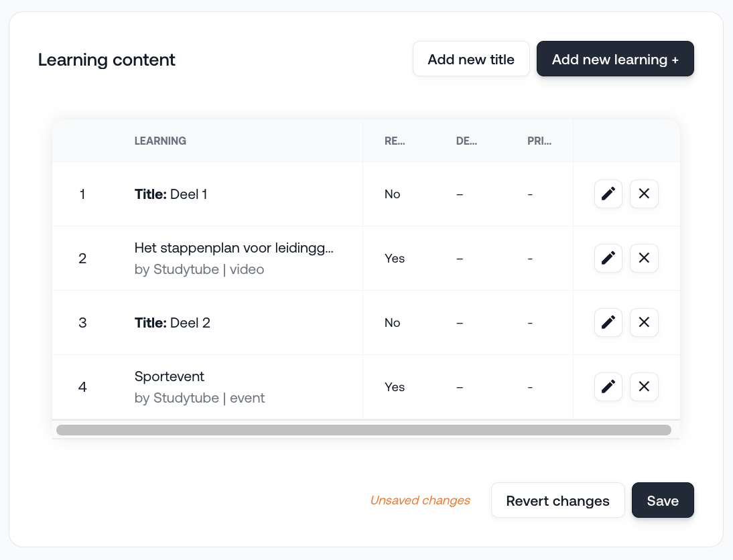Viewport: 733px width, 560px height.
Task: Delete the Sportevent event row
Action: click(644, 387)
